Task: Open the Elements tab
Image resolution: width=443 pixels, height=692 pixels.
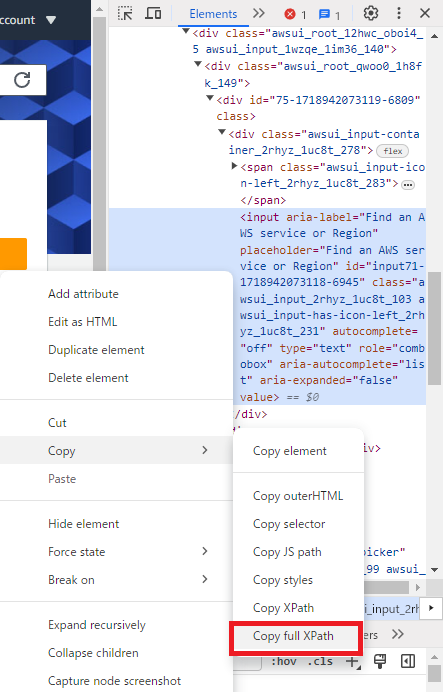Action: [x=213, y=14]
